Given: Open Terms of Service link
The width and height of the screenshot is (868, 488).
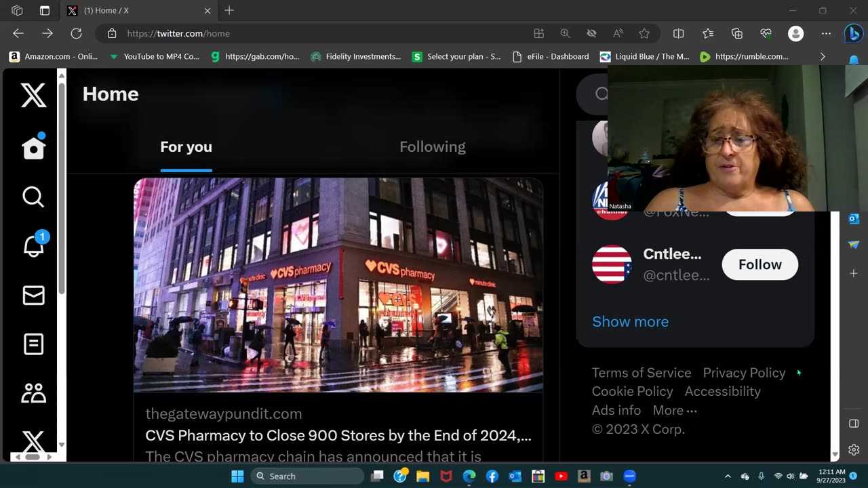Looking at the screenshot, I should pos(642,373).
